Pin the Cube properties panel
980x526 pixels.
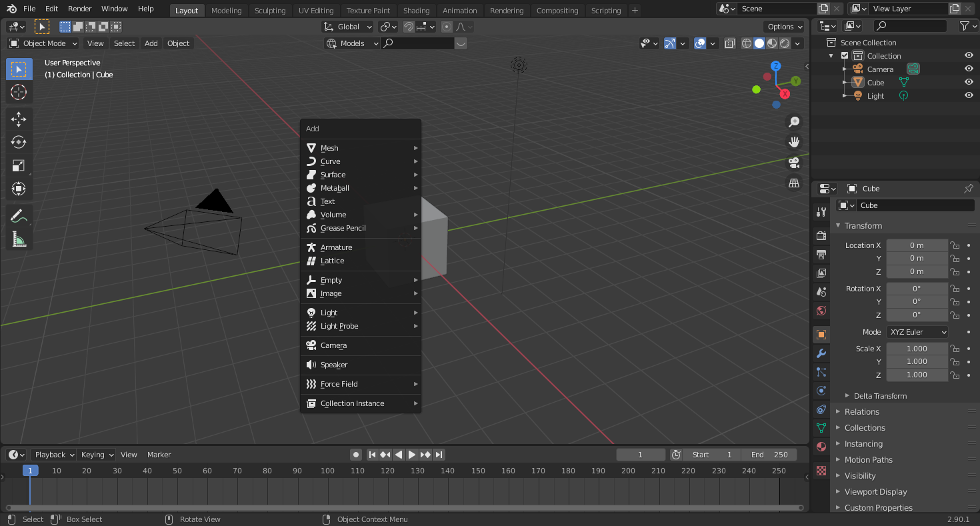pyautogui.click(x=969, y=189)
